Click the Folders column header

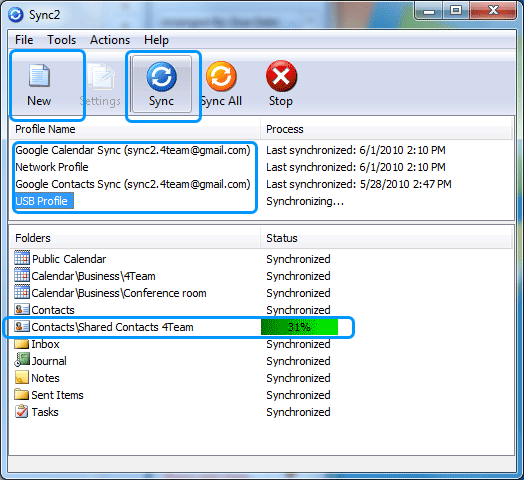(x=33, y=238)
